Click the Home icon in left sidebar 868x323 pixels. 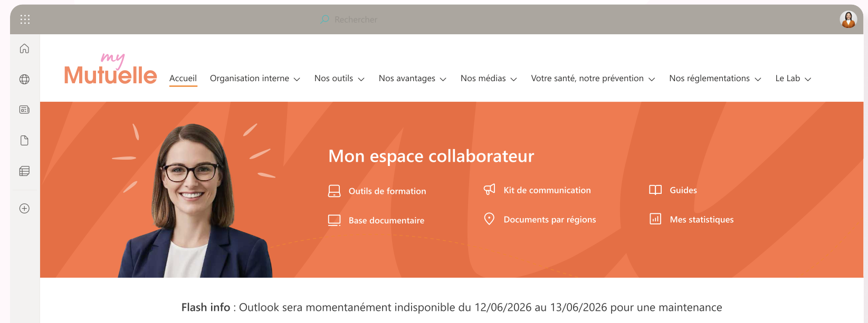click(24, 48)
